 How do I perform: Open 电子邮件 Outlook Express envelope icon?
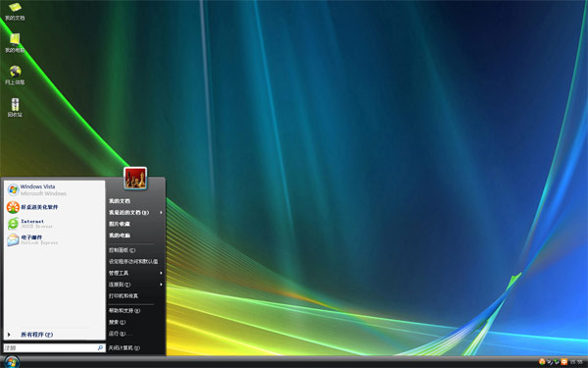pyautogui.click(x=13, y=239)
